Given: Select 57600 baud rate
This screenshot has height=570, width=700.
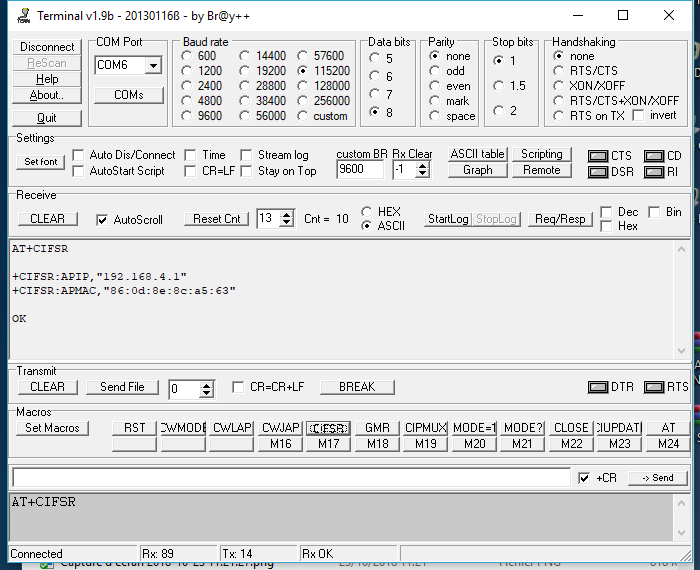Looking at the screenshot, I should 303,56.
